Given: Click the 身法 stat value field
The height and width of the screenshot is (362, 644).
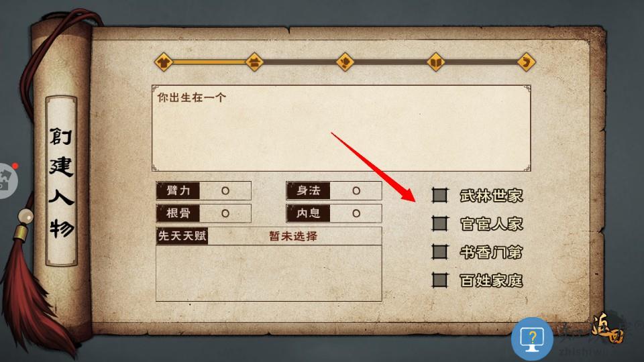Looking at the screenshot, I should tap(356, 191).
